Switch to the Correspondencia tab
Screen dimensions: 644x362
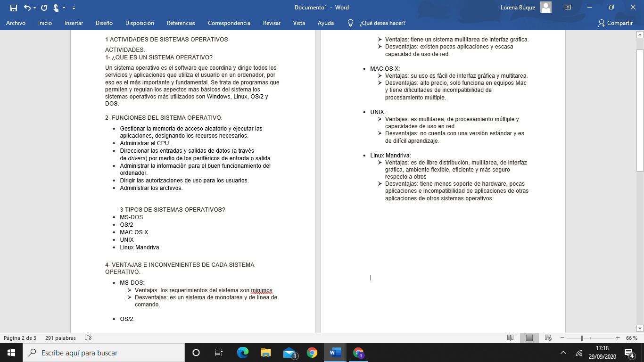[x=229, y=23]
